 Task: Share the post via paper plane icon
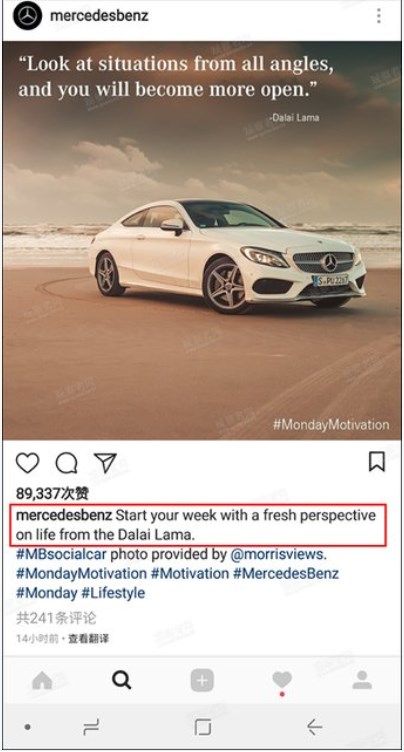coord(105,462)
